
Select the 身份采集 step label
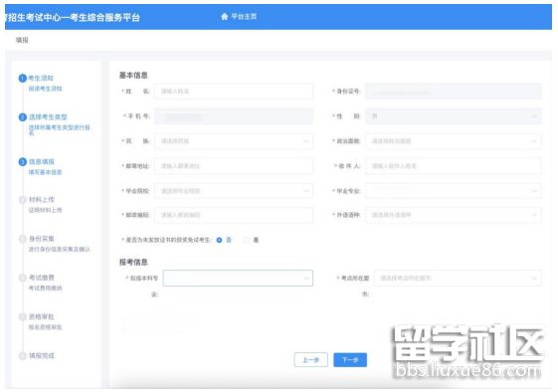pyautogui.click(x=42, y=239)
